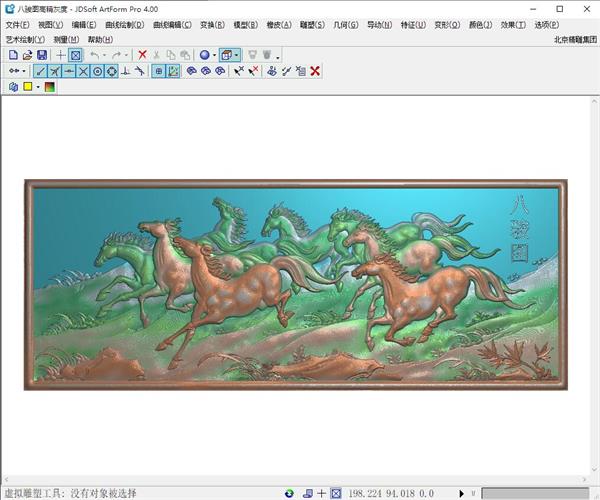The width and height of the screenshot is (600, 500).
Task: Toggle the snap icon right of perpendicular snap
Action: (x=140, y=71)
